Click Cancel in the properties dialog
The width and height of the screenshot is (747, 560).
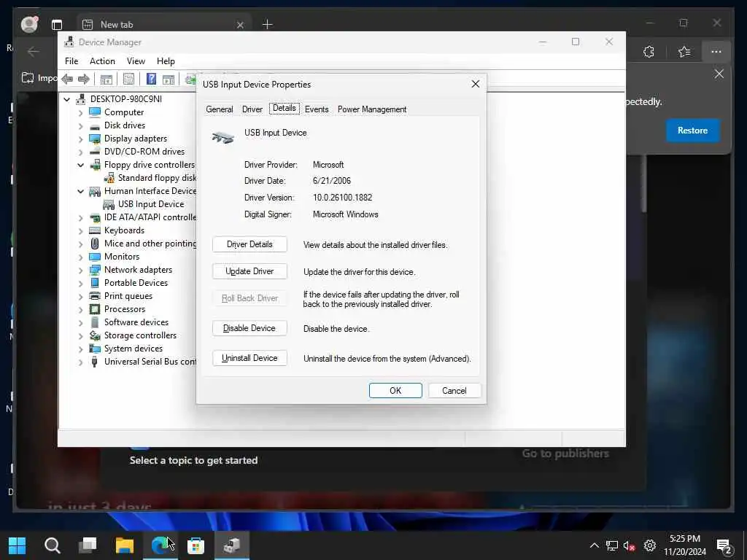tap(454, 391)
